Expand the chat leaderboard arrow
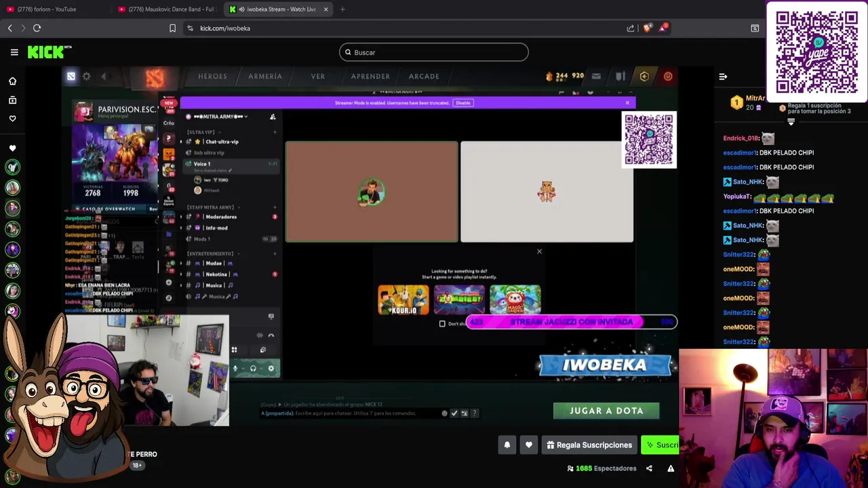Viewport: 868px width, 488px height. pos(791,122)
